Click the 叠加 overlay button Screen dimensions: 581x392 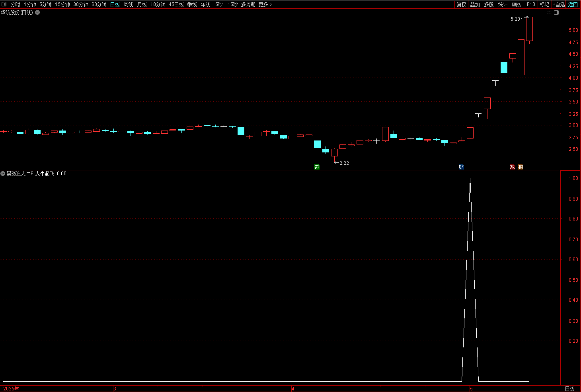475,4
